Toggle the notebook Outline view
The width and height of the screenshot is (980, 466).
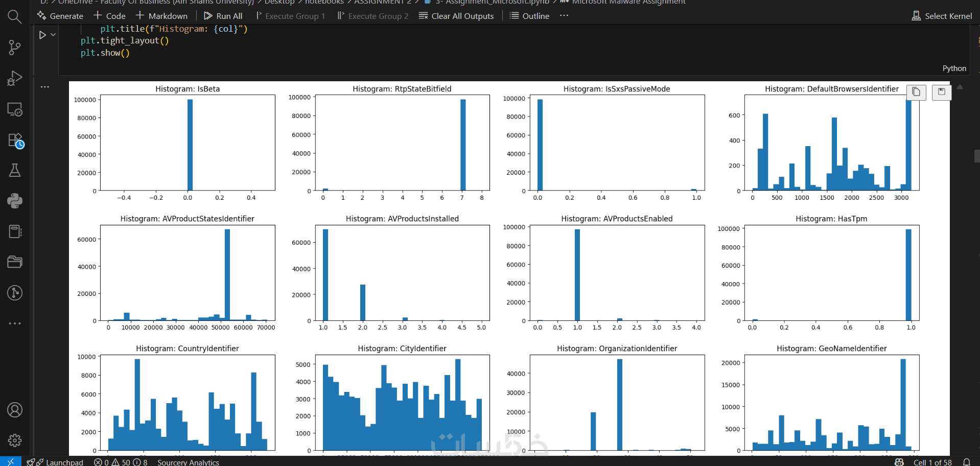(529, 16)
